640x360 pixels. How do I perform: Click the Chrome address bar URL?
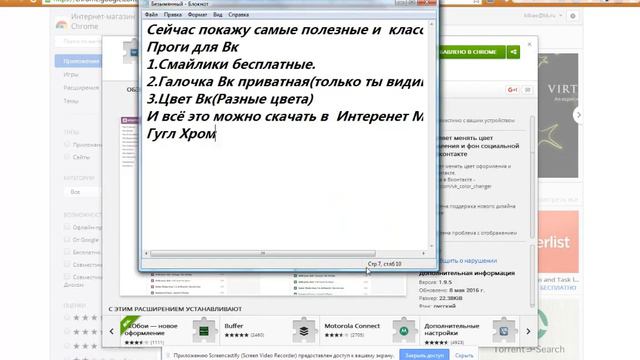click(x=96, y=1)
